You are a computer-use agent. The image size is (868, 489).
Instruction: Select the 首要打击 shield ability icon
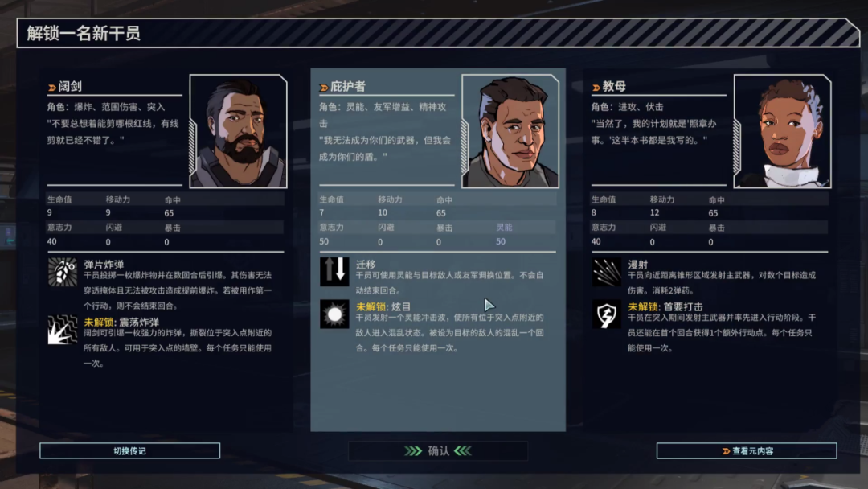coord(607,314)
